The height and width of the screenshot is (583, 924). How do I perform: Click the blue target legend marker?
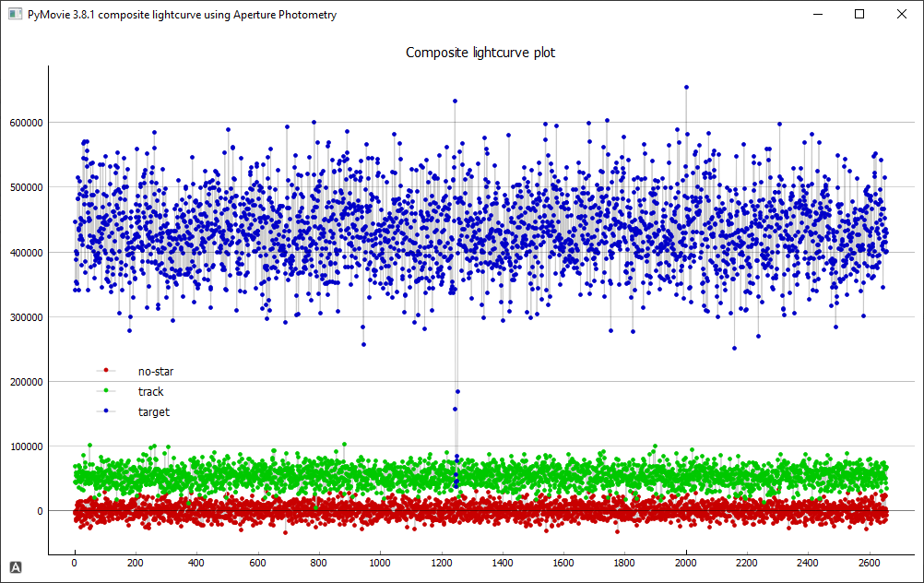coord(106,411)
